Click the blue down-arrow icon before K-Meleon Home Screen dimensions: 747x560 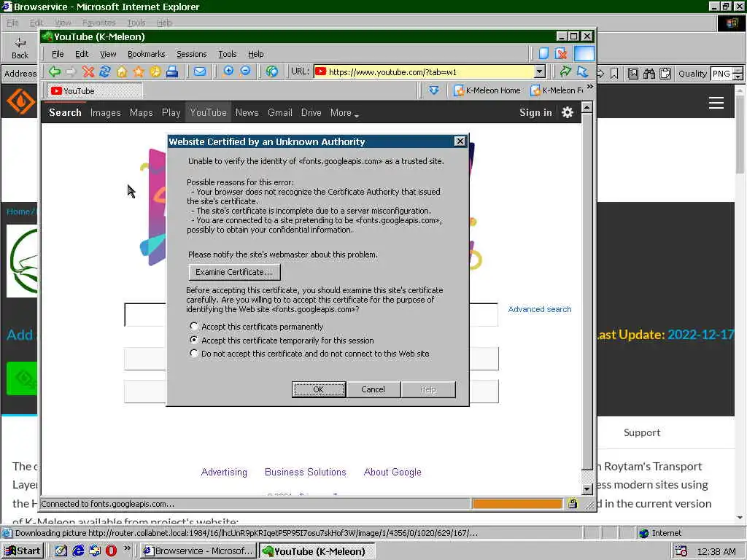[433, 90]
